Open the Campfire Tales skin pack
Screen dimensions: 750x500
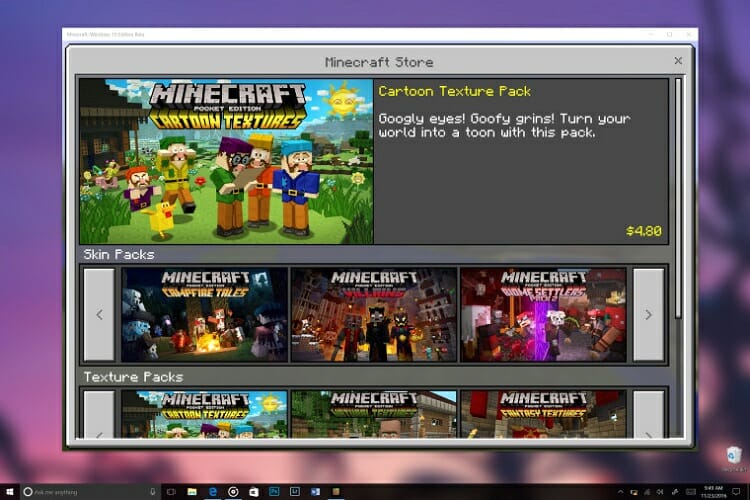point(204,314)
